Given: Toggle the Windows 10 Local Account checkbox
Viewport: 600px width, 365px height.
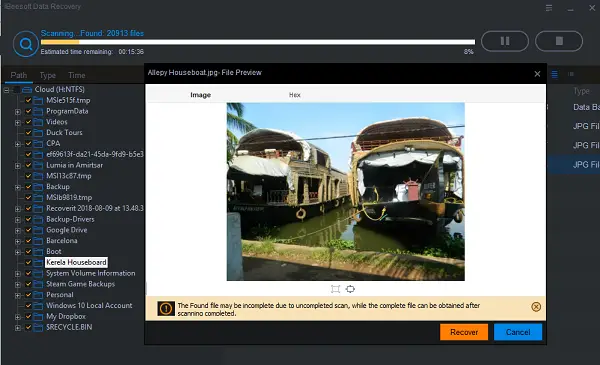Looking at the screenshot, I should point(28,306).
